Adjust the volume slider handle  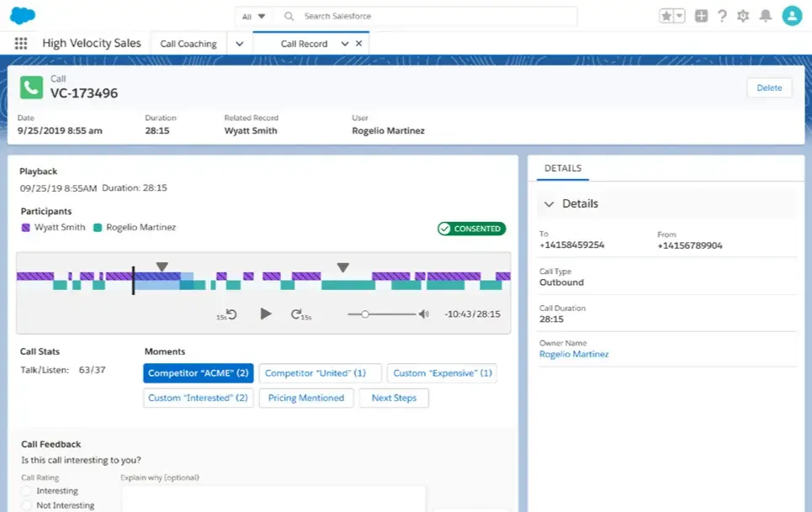pos(365,314)
